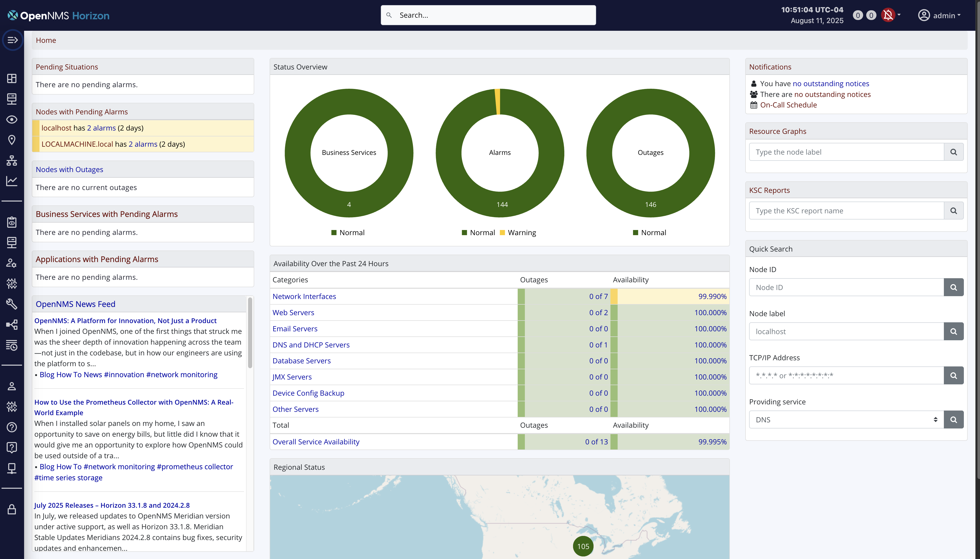Screen dimensions: 980x559
Task: Click the Network Interfaces availability bar
Action: [670, 296]
